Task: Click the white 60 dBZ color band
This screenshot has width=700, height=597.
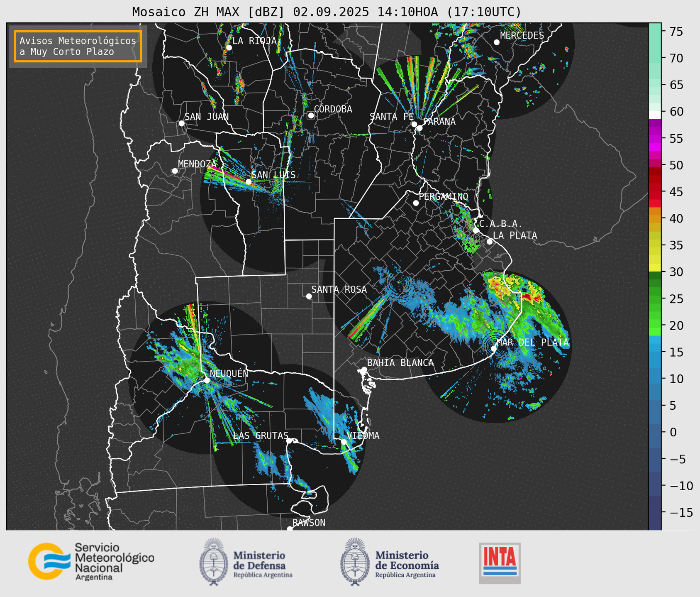Action: pyautogui.click(x=655, y=115)
